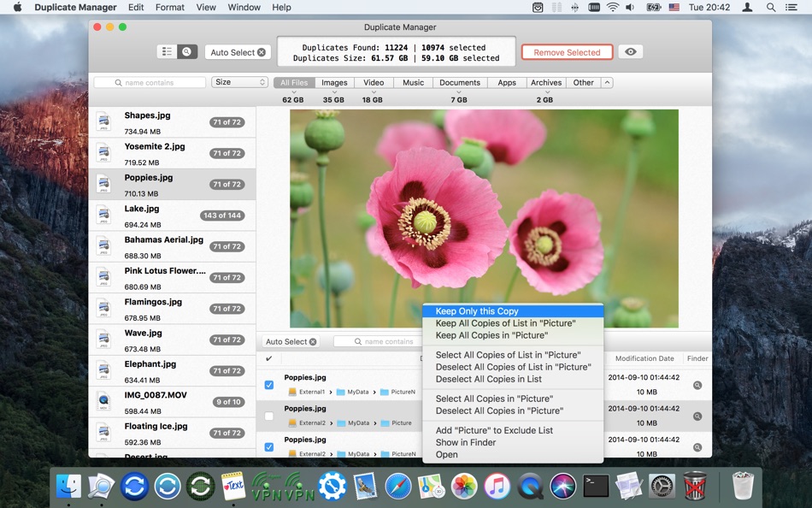Choose Keep Only this Copy
This screenshot has width=812, height=508.
pos(513,311)
